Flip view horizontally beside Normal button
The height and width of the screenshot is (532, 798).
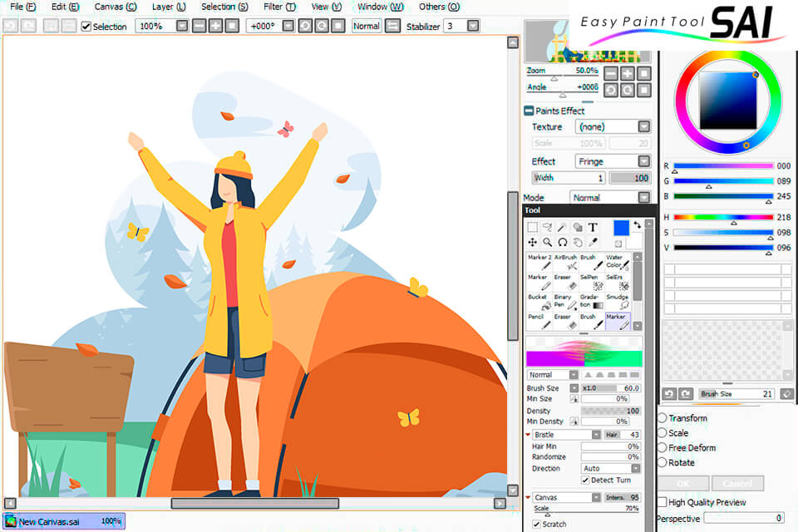click(x=392, y=26)
